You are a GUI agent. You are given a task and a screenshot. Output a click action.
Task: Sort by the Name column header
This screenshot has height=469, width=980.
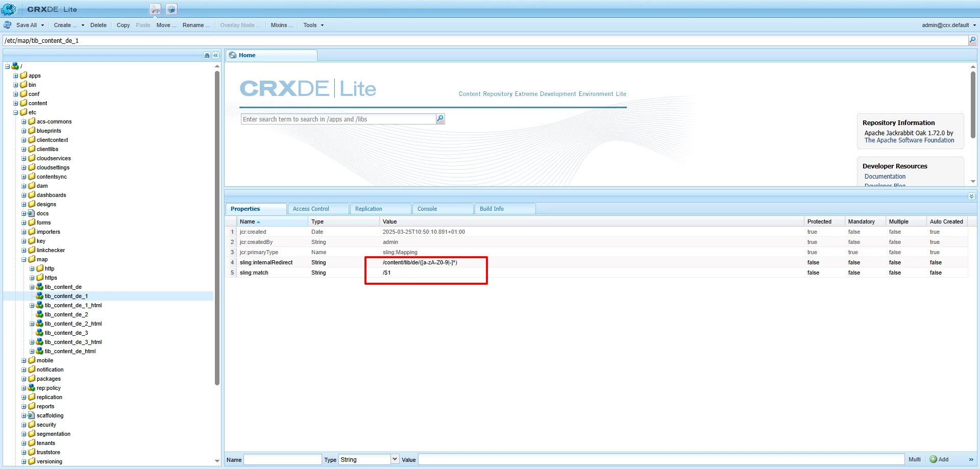pyautogui.click(x=272, y=221)
